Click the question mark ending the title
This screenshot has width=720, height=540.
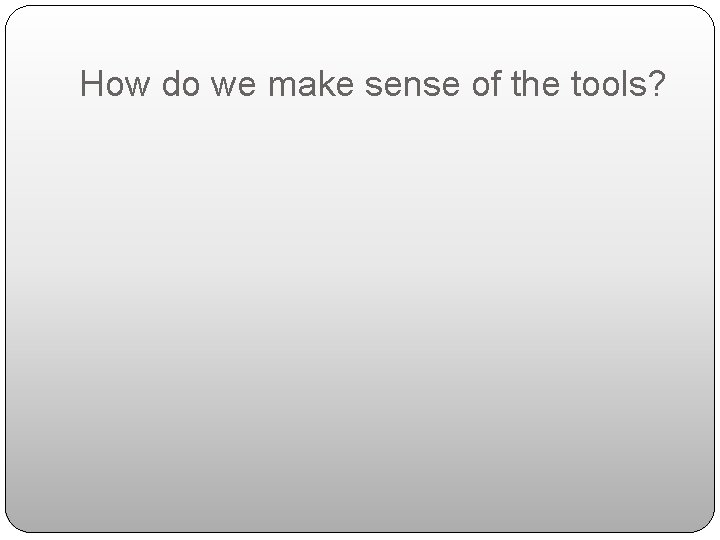click(x=656, y=83)
